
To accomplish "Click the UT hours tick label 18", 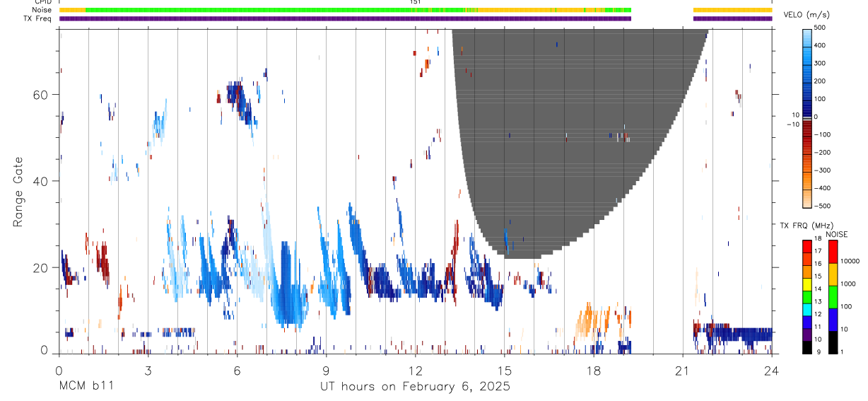I will pyautogui.click(x=594, y=370).
